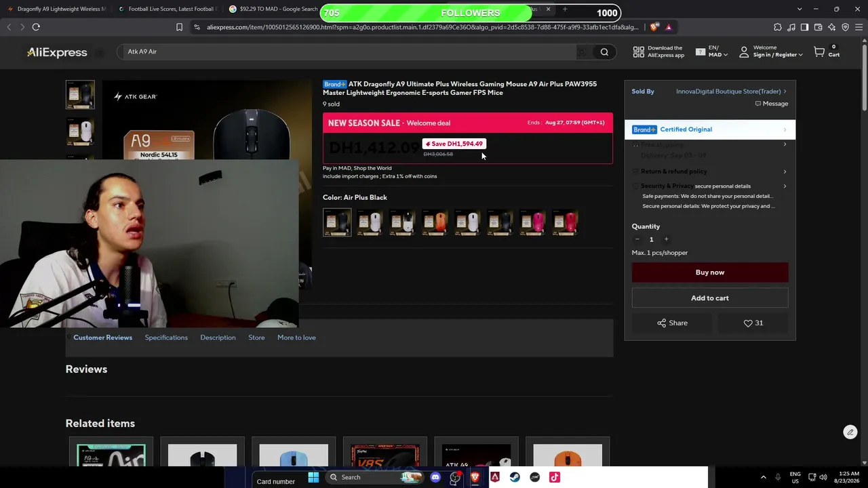868x488 pixels.
Task: Select the red mouse color variant
Action: point(565,222)
